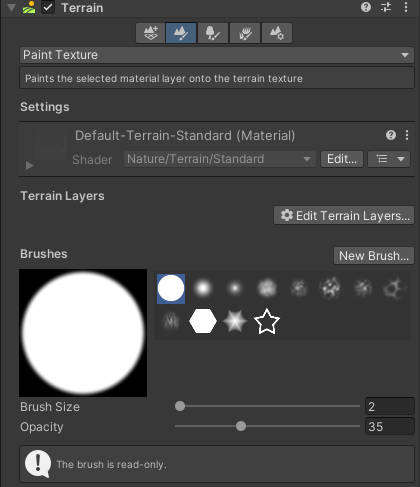The width and height of the screenshot is (420, 487).
Task: Select the small soft dot brush
Action: [235, 288]
